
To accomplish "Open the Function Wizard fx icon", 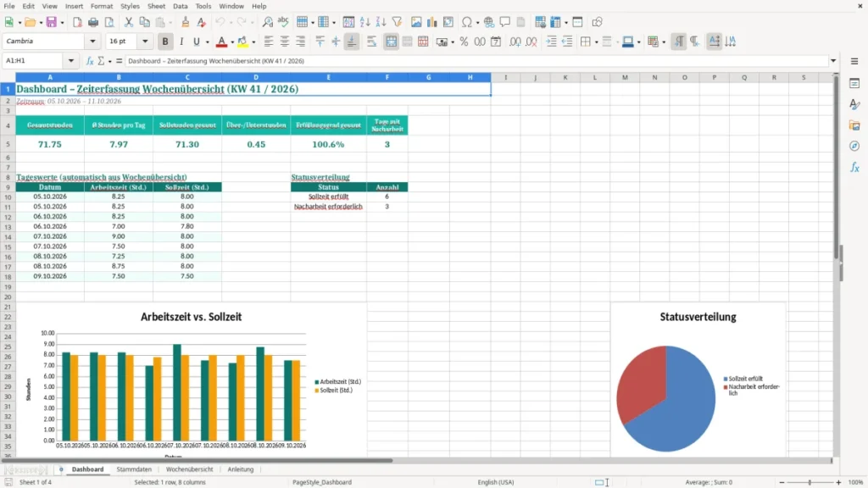I will click(x=90, y=61).
